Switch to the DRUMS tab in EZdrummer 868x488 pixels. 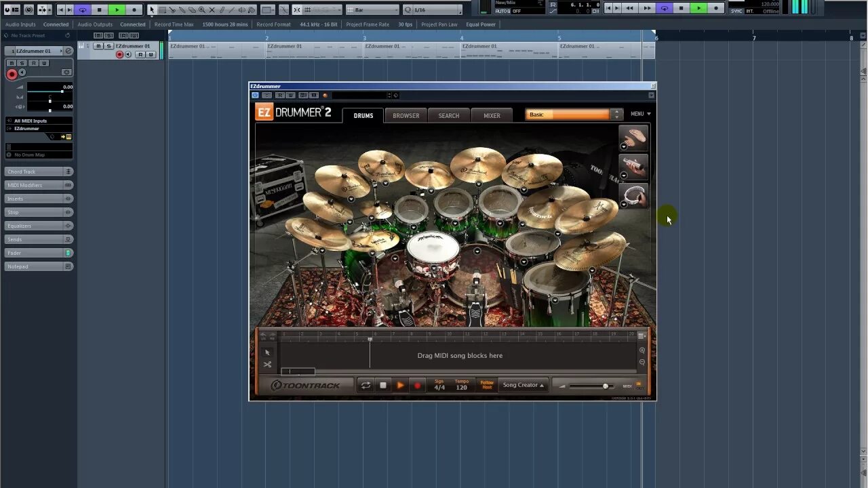(363, 115)
